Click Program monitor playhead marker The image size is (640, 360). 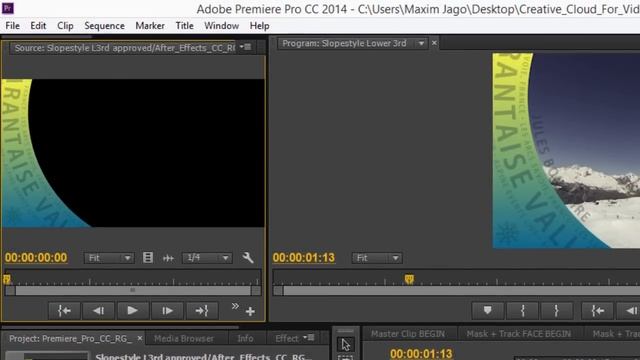pos(409,279)
